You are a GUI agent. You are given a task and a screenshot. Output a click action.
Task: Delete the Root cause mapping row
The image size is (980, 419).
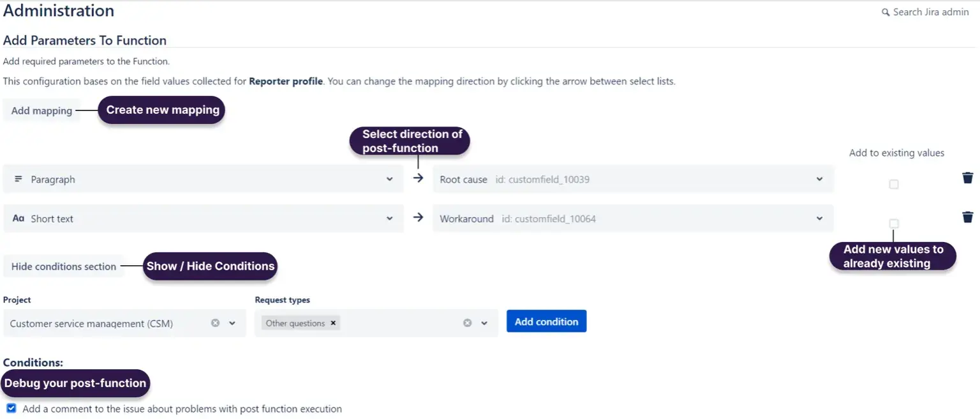click(967, 178)
